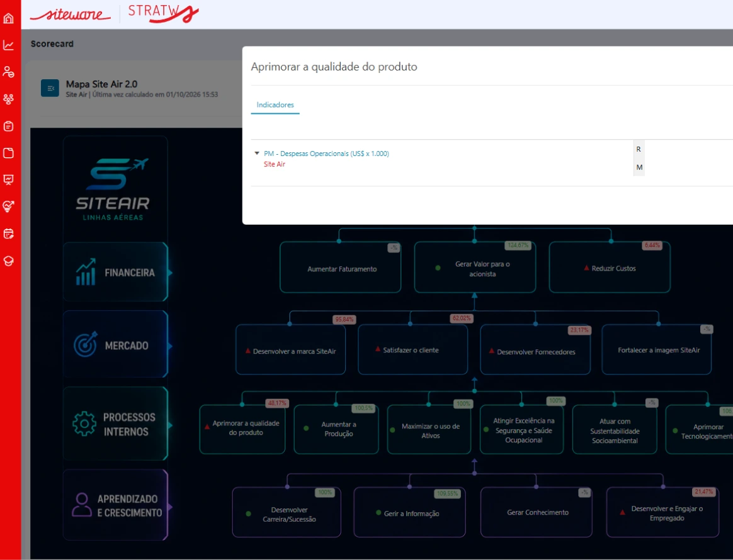Open Atingir Excelência na Segurança objective
Viewport: 733px width, 560px height.
(521, 429)
